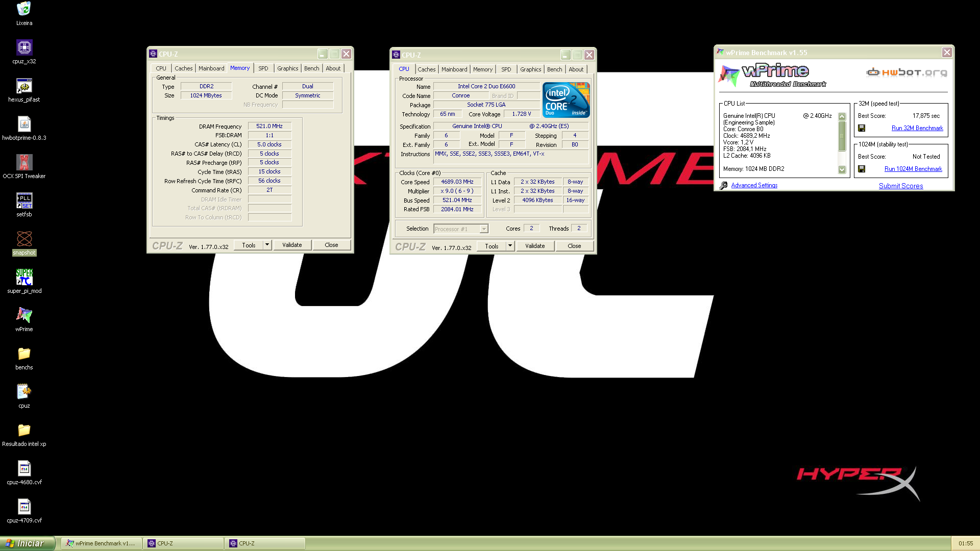Click Validate in the CPU-Z Memory window
Screen dimensions: 980x551
(292, 245)
